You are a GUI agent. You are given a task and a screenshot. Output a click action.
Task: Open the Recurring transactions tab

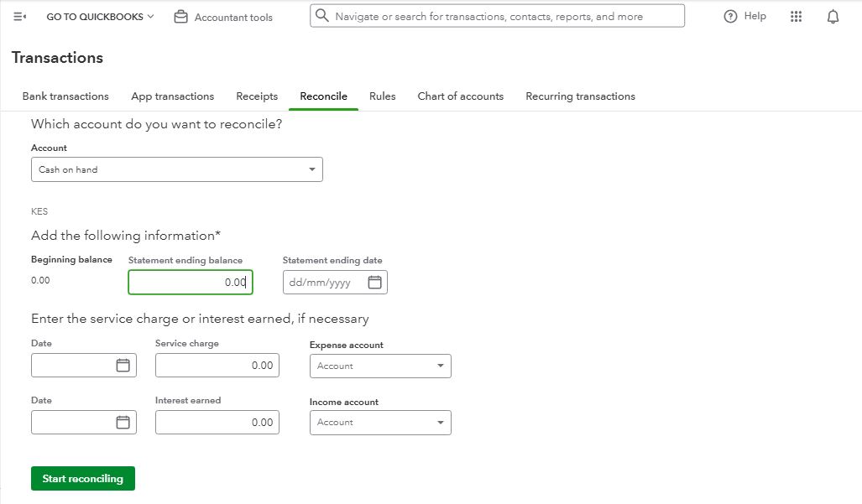coord(580,96)
